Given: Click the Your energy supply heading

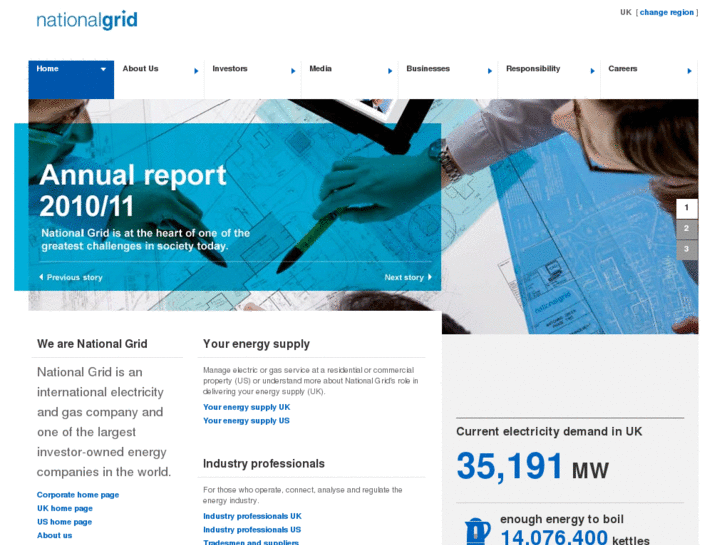Looking at the screenshot, I should pos(256,344).
